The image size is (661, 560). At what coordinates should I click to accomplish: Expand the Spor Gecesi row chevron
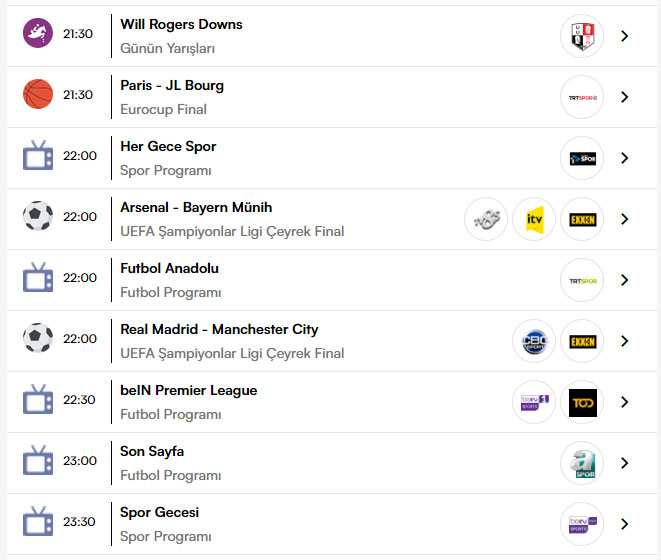[x=625, y=524]
